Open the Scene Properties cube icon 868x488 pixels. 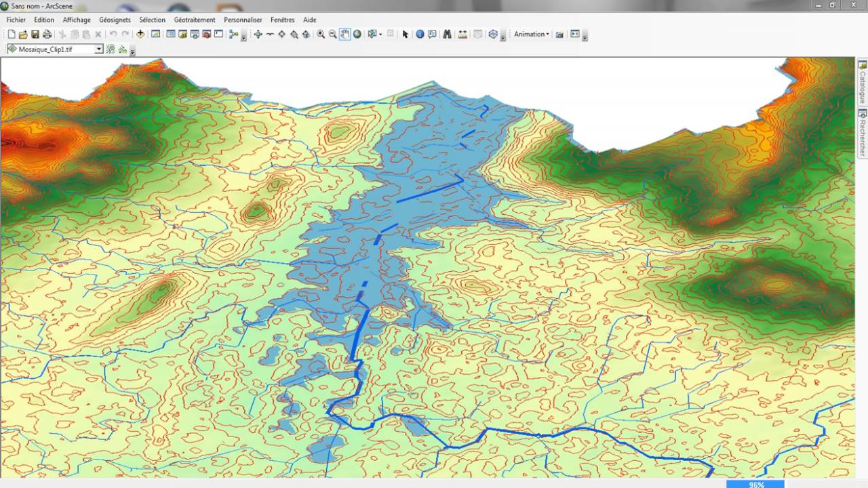tap(493, 34)
